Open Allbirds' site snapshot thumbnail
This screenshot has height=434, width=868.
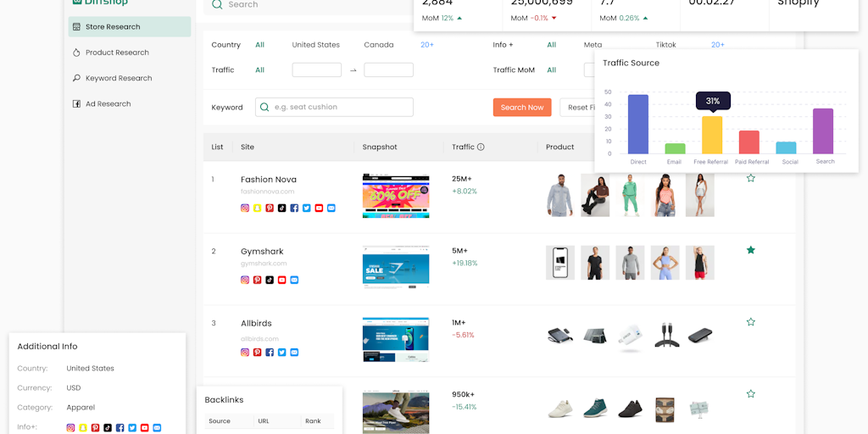coord(396,339)
